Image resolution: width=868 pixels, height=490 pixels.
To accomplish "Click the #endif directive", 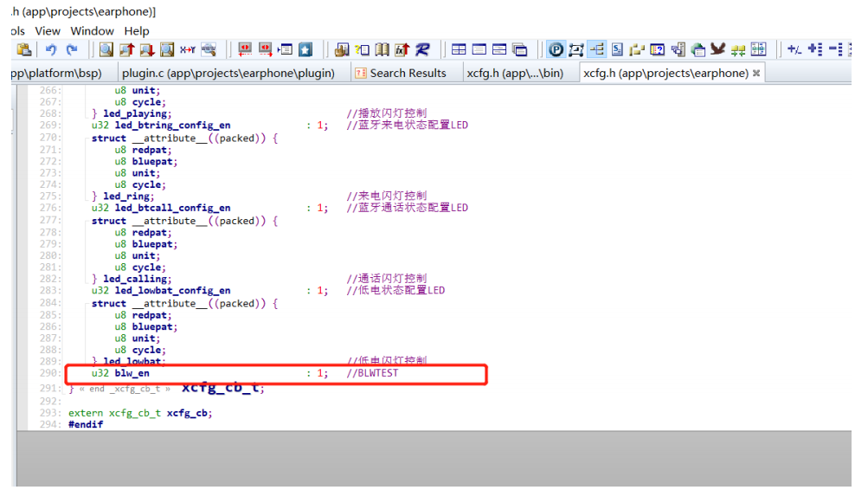I will click(x=86, y=425).
